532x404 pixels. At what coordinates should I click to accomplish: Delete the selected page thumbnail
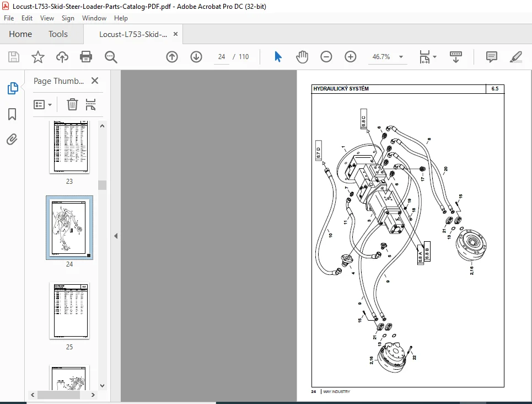click(72, 104)
